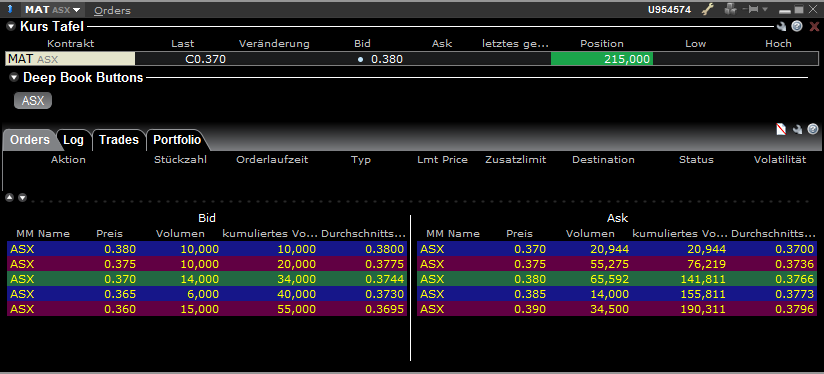Click ask price 0.385 in Ask book
Viewport: 824px width, 374px height.
530,294
